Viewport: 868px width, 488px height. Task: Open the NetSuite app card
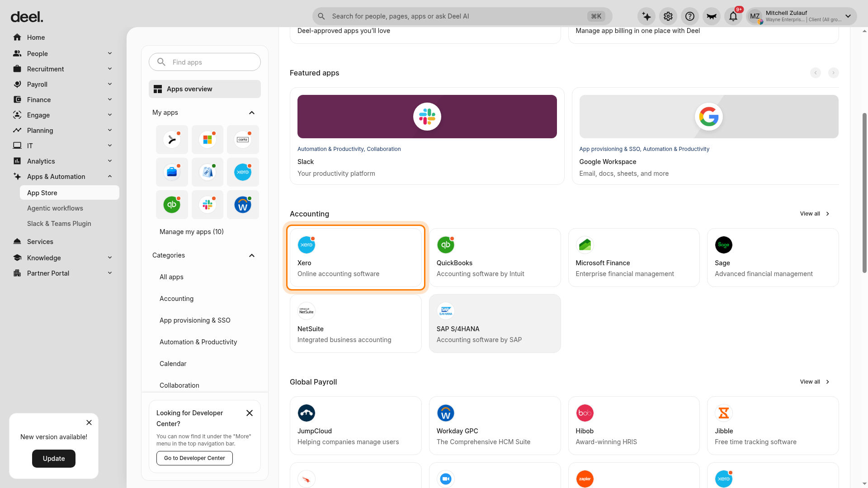(356, 324)
